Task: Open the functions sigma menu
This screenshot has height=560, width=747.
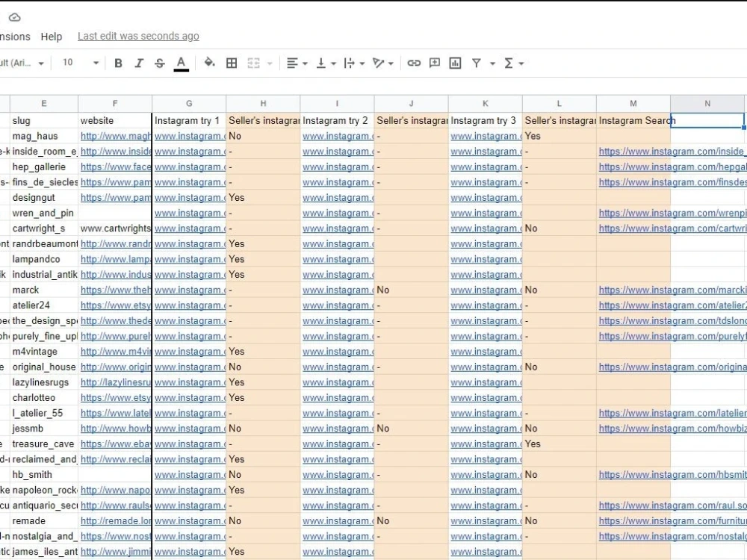Action: [x=508, y=63]
